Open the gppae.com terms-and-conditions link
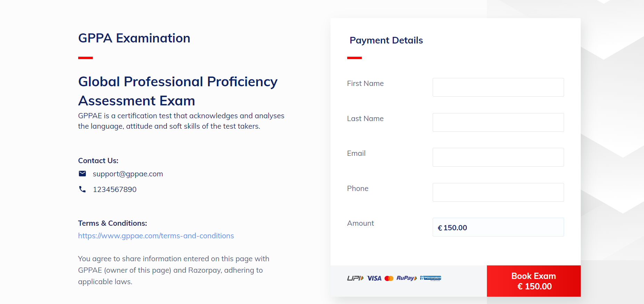The width and height of the screenshot is (644, 304). click(156, 236)
